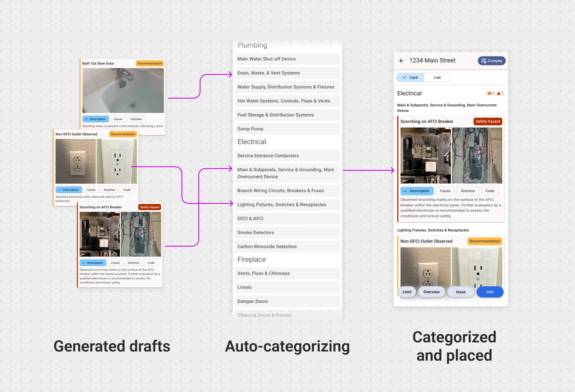Open the electrical panel wiring photo in right card
575x392 pixels.
point(477,156)
